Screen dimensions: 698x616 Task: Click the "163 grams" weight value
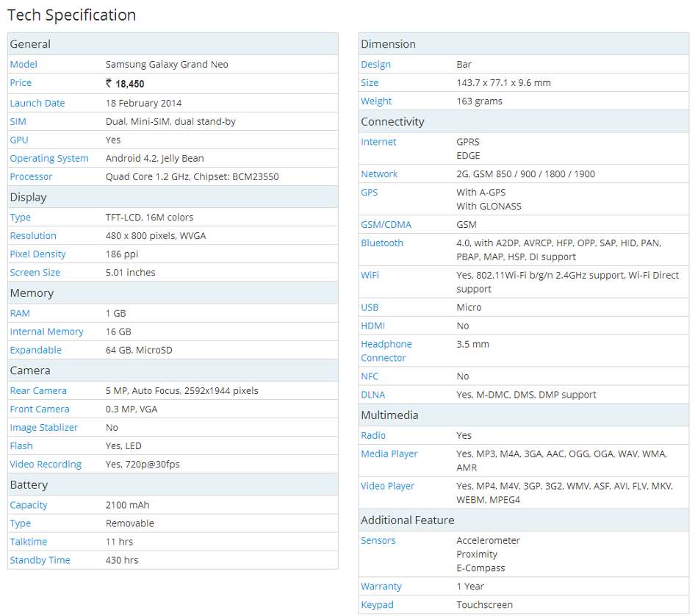click(x=480, y=101)
